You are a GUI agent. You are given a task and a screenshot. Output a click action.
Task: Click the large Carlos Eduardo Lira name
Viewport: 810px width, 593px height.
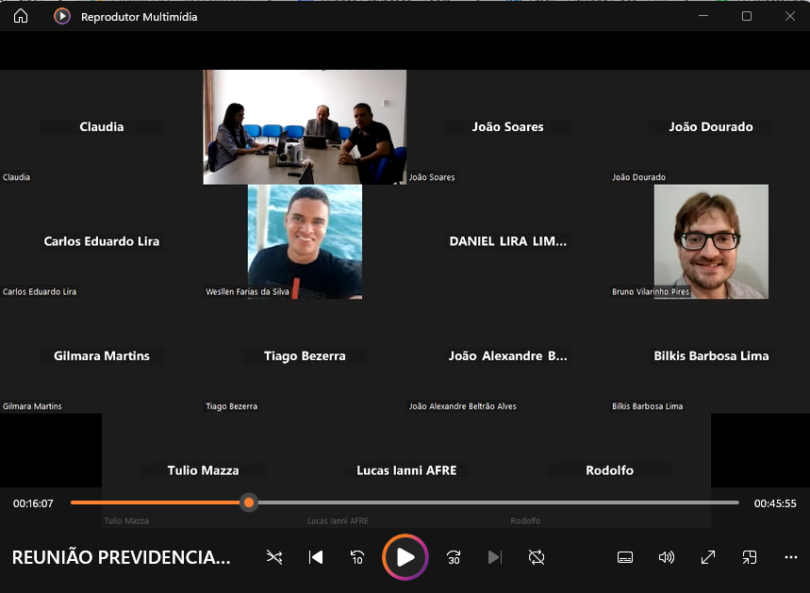tap(102, 242)
